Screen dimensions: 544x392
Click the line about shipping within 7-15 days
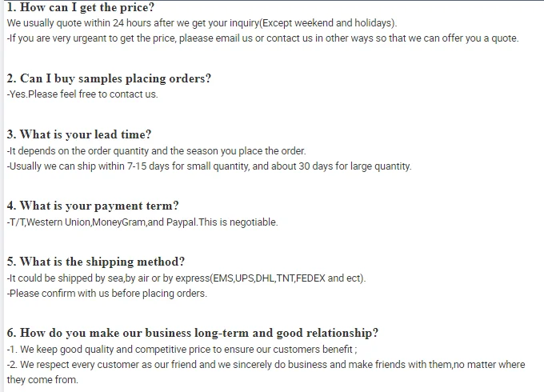[x=209, y=166]
